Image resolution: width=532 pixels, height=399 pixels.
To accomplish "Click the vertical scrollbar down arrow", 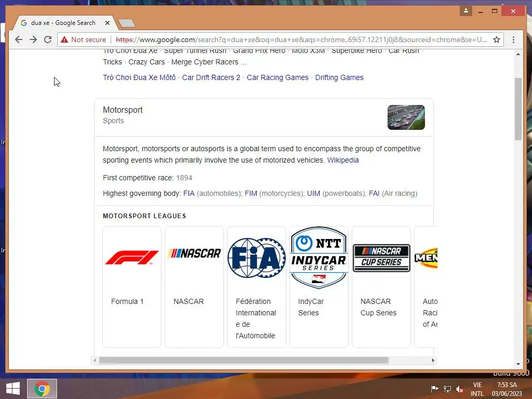I will (x=518, y=364).
